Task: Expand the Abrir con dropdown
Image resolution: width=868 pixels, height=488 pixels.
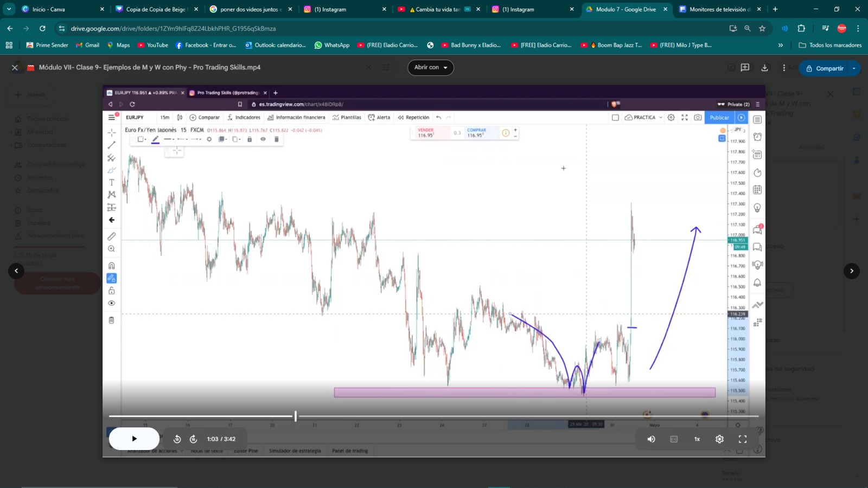Action: click(x=431, y=67)
